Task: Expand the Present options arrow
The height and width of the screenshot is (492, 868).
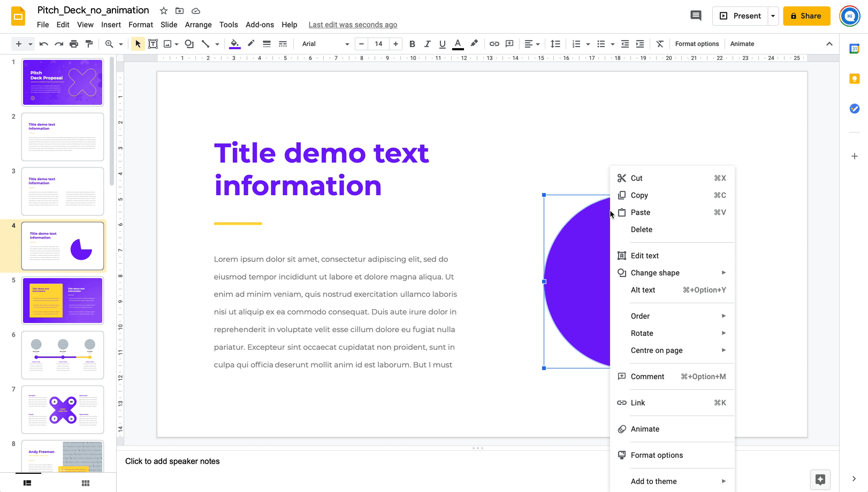Action: pyautogui.click(x=773, y=16)
